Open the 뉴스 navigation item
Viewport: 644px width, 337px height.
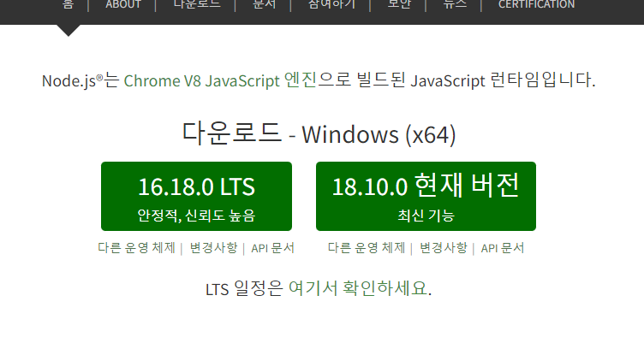pos(455,4)
